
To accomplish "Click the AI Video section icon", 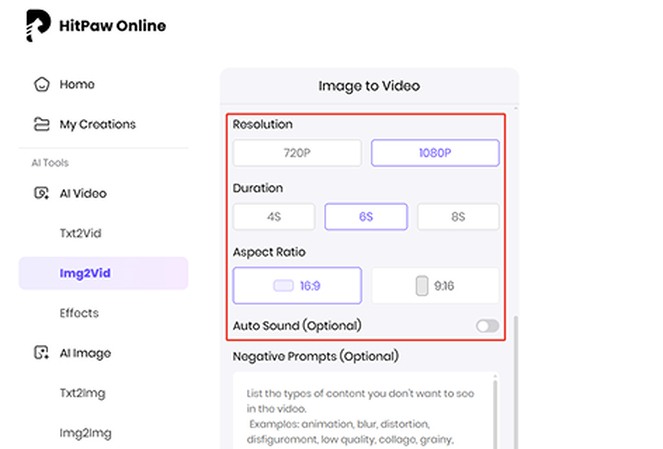I will [x=41, y=193].
